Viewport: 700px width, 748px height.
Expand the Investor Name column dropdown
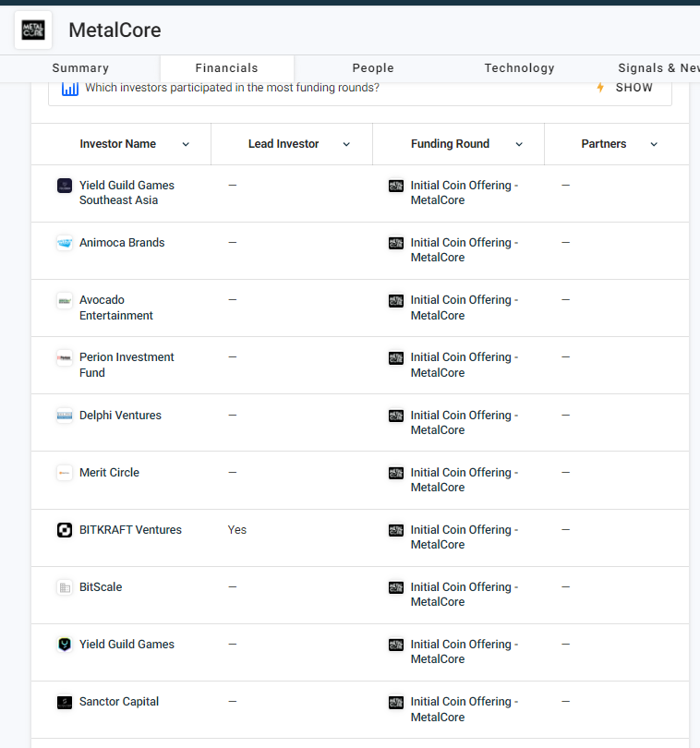pos(186,144)
